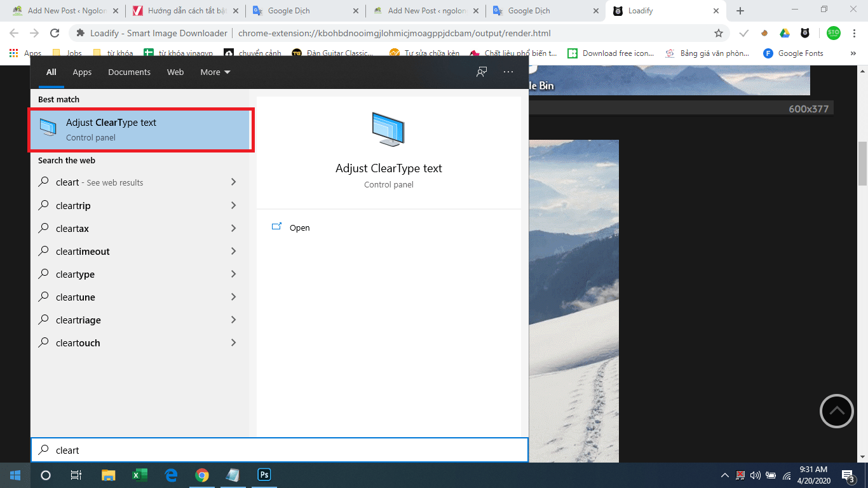Expand the More filter dropdown
Viewport: 868px width, 488px height.
(x=215, y=72)
